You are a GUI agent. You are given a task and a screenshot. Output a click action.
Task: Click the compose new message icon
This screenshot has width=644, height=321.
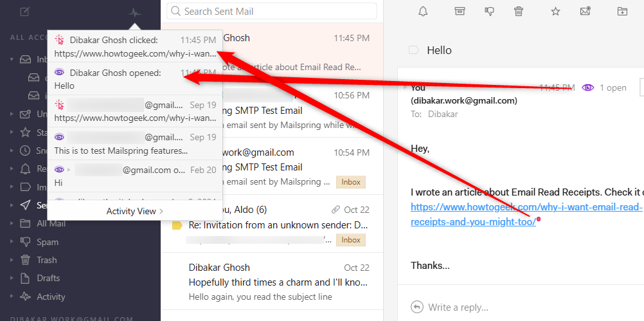(24, 12)
